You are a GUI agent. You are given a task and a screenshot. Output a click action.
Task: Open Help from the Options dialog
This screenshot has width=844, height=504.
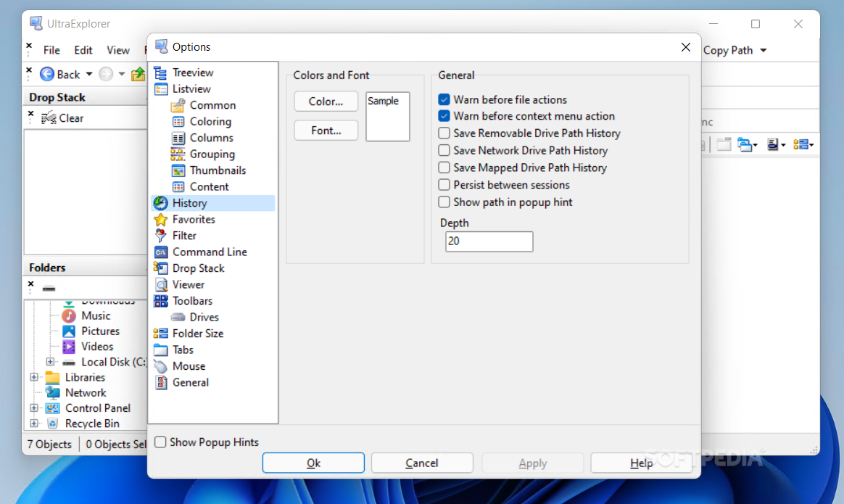(641, 463)
